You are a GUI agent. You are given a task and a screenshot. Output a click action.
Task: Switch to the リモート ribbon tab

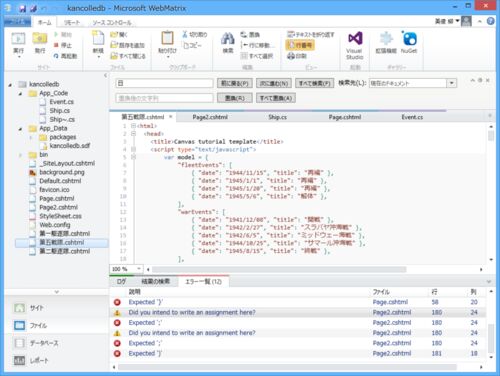click(x=72, y=23)
